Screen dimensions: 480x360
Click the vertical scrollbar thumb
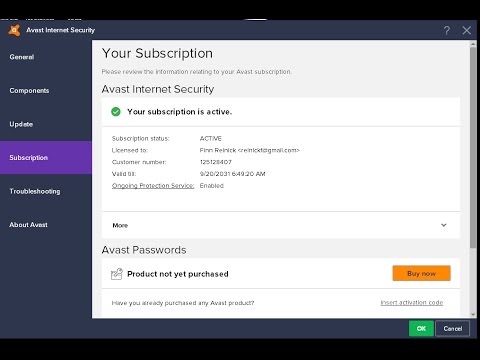(x=473, y=147)
